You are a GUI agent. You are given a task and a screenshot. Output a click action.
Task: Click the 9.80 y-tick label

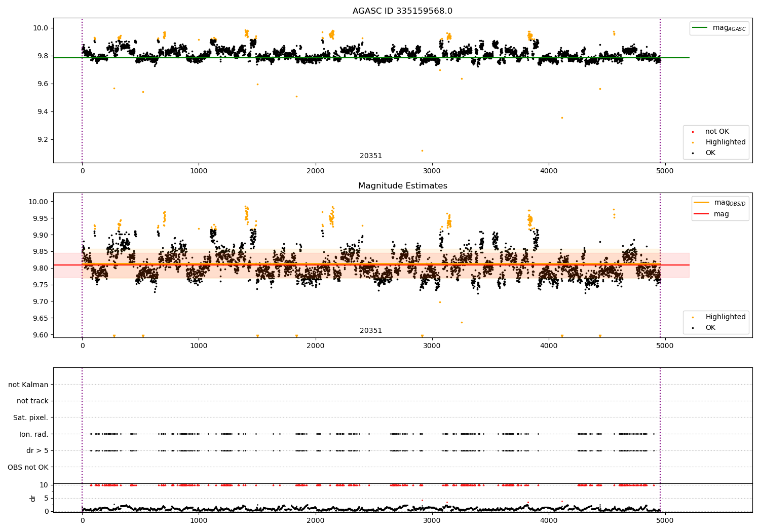click(x=41, y=268)
